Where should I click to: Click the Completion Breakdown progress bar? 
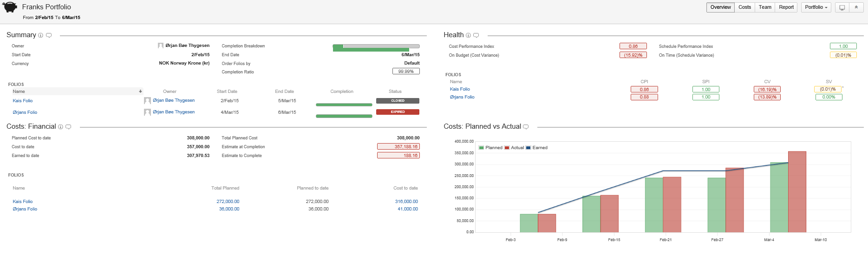(376, 48)
